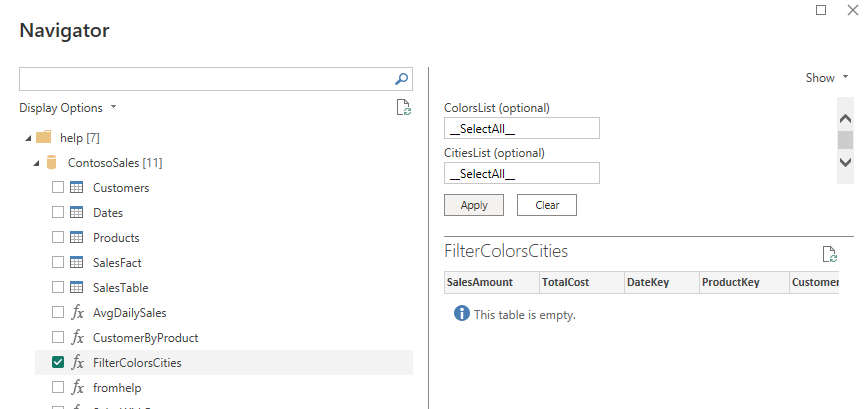The height and width of the screenshot is (409, 864).
Task: Open the Display Options dropdown
Action: (67, 108)
